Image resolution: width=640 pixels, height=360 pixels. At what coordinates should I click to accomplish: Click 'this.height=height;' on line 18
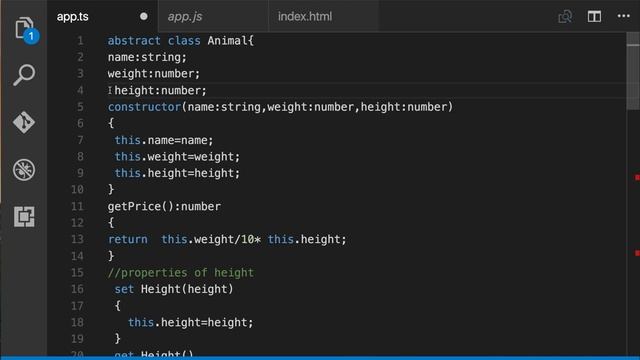pos(191,322)
